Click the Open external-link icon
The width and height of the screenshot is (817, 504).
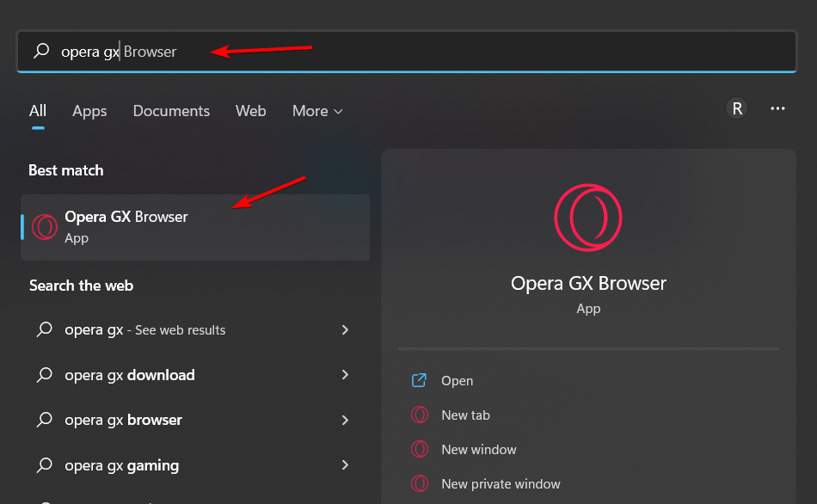[419, 380]
